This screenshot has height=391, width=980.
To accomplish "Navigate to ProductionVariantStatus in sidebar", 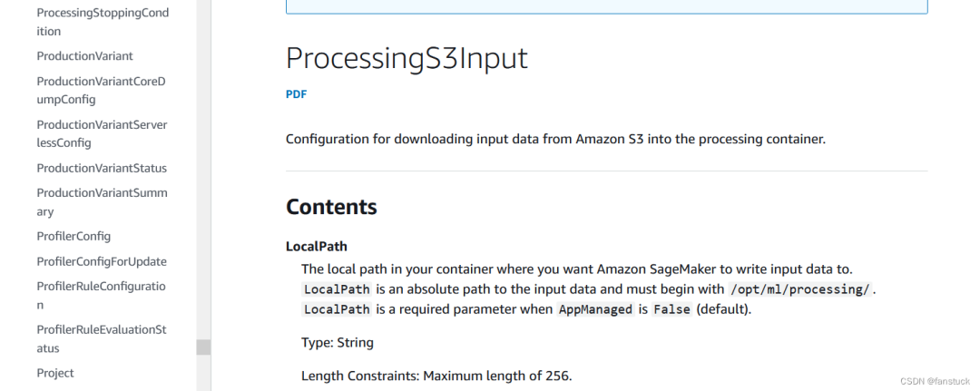I will [x=102, y=168].
